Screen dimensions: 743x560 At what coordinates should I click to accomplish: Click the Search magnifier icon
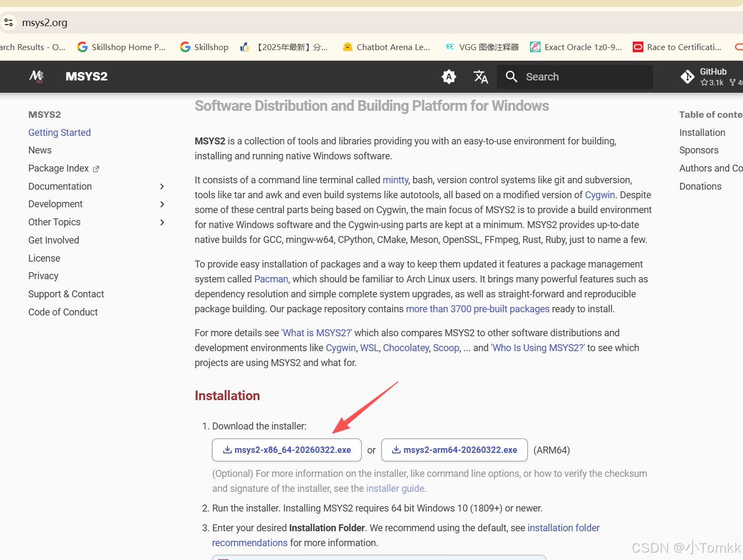click(511, 77)
